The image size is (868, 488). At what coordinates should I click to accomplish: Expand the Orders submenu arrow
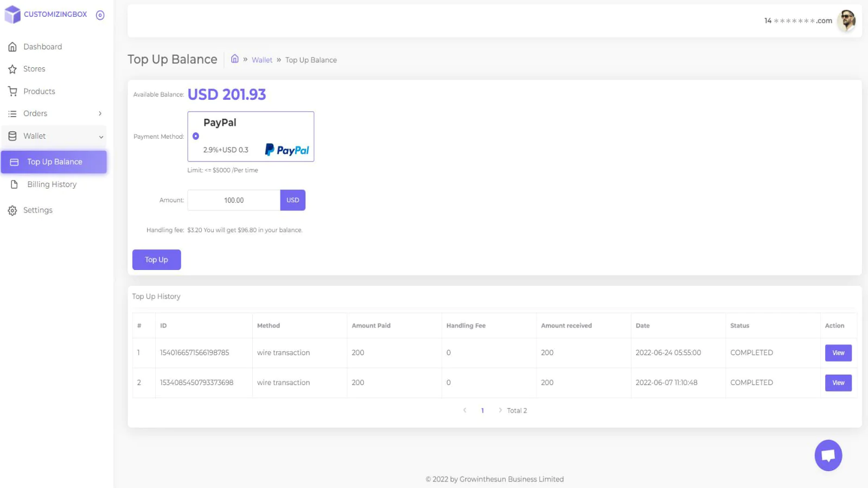point(100,114)
